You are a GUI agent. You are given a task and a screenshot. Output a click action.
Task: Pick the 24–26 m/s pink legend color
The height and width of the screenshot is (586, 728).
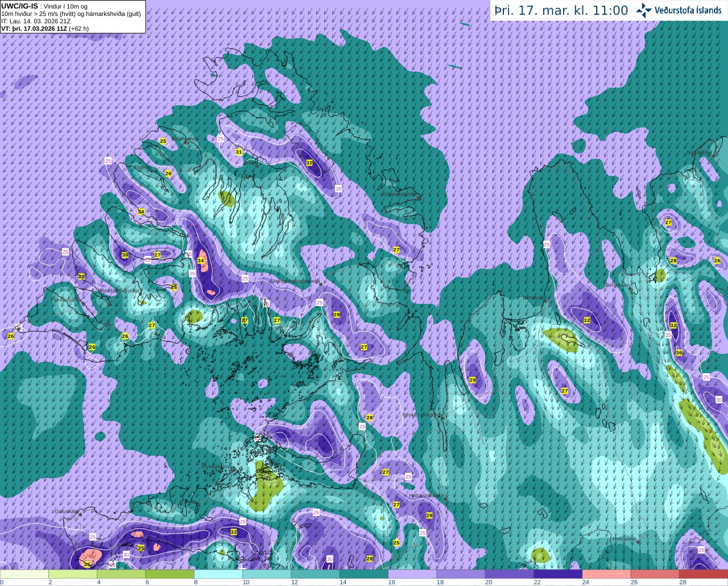[x=607, y=574]
